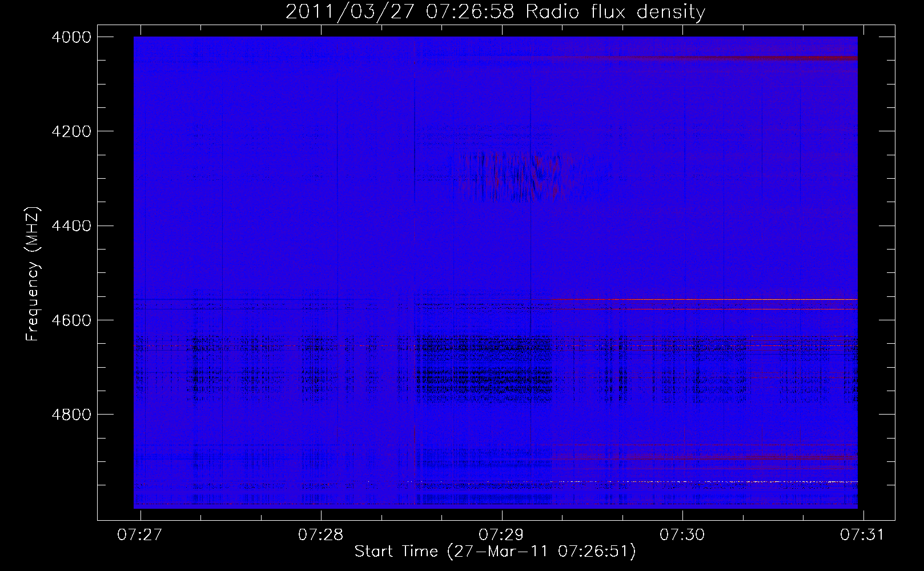Click the 07:27 time tick label
This screenshot has height=571, width=924.
pos(140,534)
